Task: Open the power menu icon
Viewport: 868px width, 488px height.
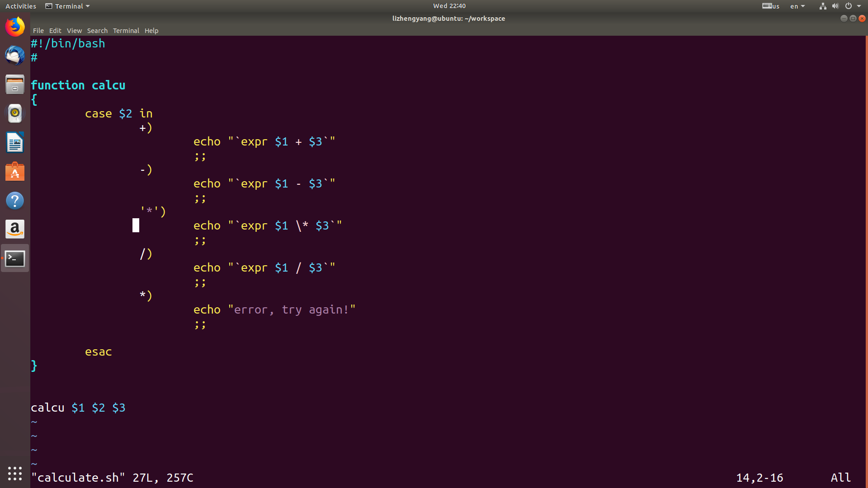Action: [849, 6]
